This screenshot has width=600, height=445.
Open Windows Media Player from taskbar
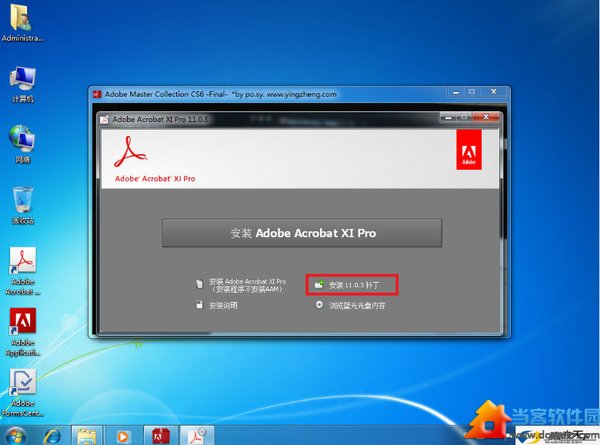(122, 436)
